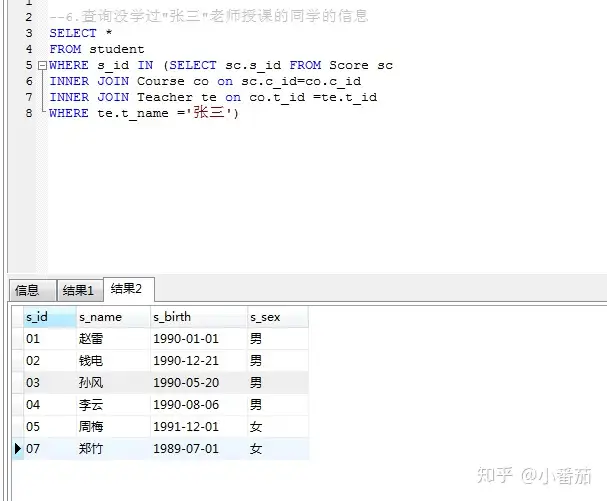Viewport: 607px width, 501px height.
Task: Select the cell with s_id 03
Action: [50, 383]
